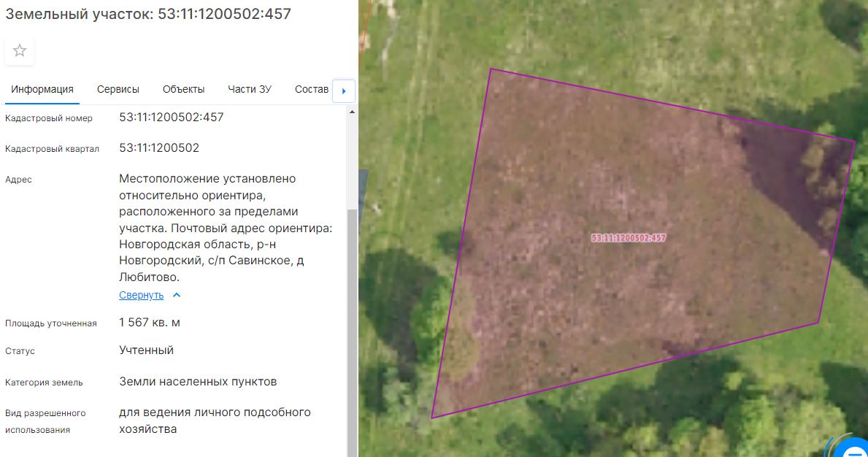Viewport: 868px width, 457px height.
Task: Click the Адрес field label
Action: point(18,180)
